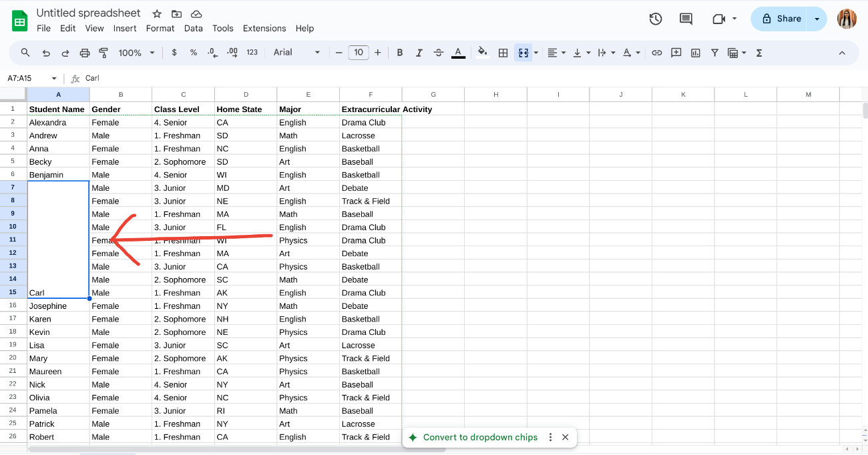Open the Extensions menu
868x455 pixels.
click(264, 28)
